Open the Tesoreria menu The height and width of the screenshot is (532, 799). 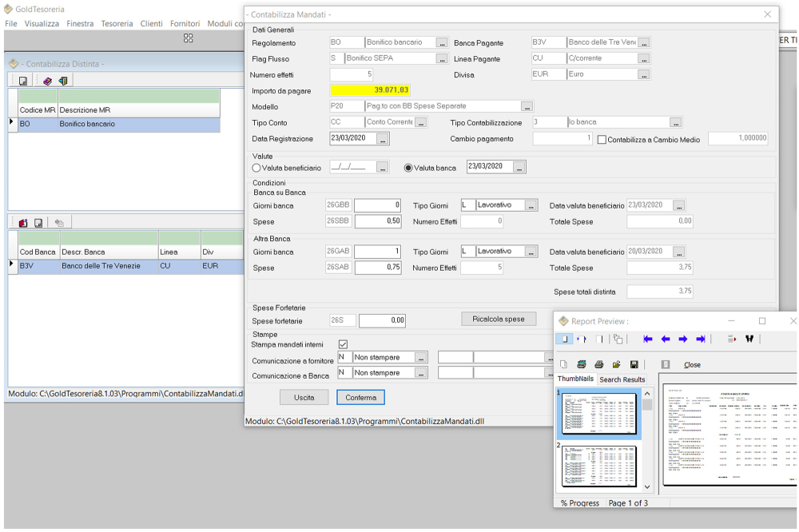click(x=117, y=24)
